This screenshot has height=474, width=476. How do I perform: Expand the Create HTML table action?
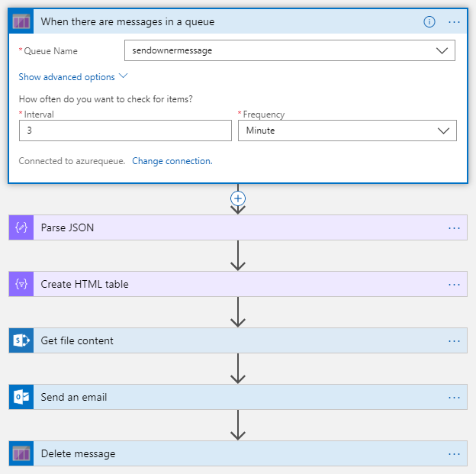click(x=229, y=284)
